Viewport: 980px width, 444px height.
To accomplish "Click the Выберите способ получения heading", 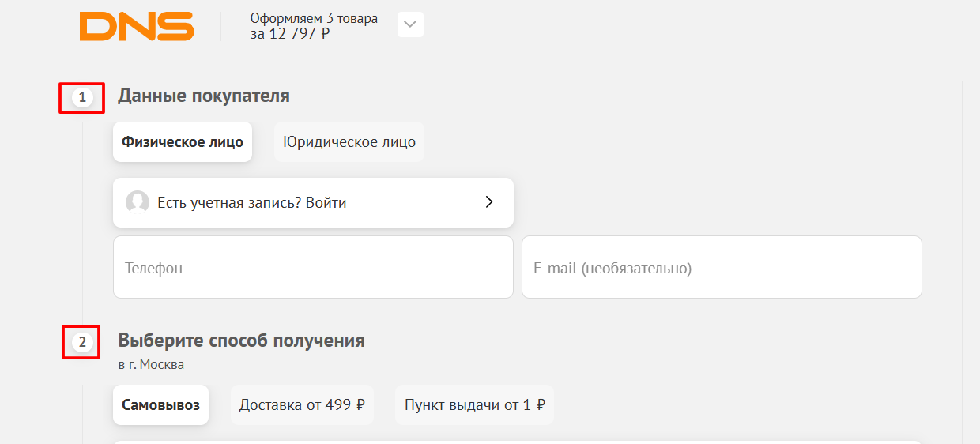I will click(241, 341).
